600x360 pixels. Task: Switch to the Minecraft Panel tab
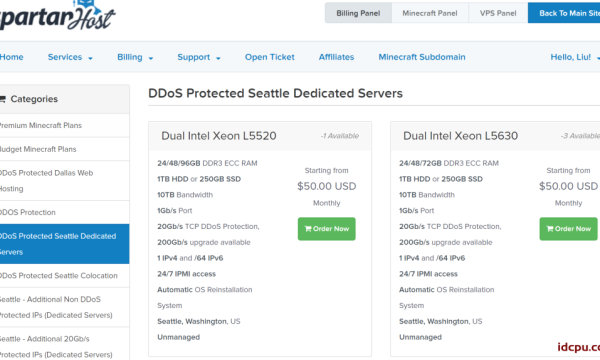430,13
